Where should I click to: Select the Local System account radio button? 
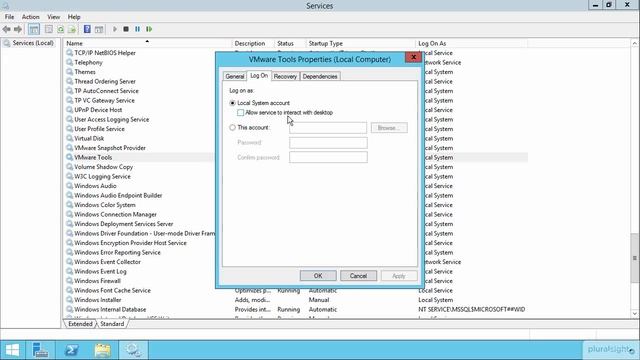pyautogui.click(x=232, y=103)
